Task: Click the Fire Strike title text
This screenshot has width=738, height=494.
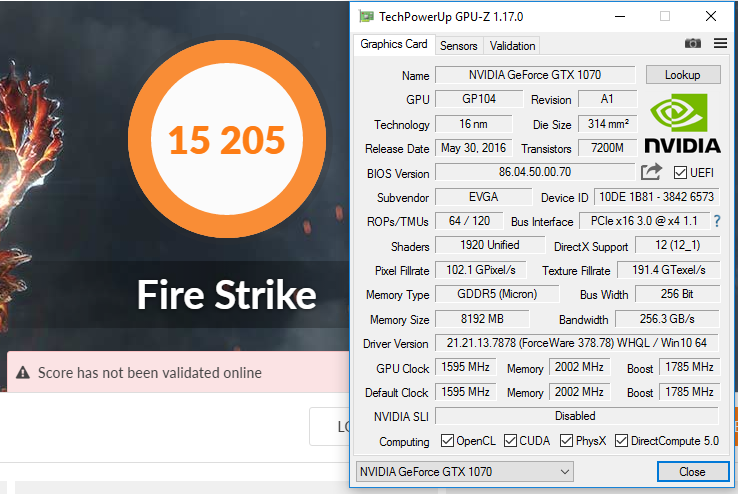Action: pos(227,295)
